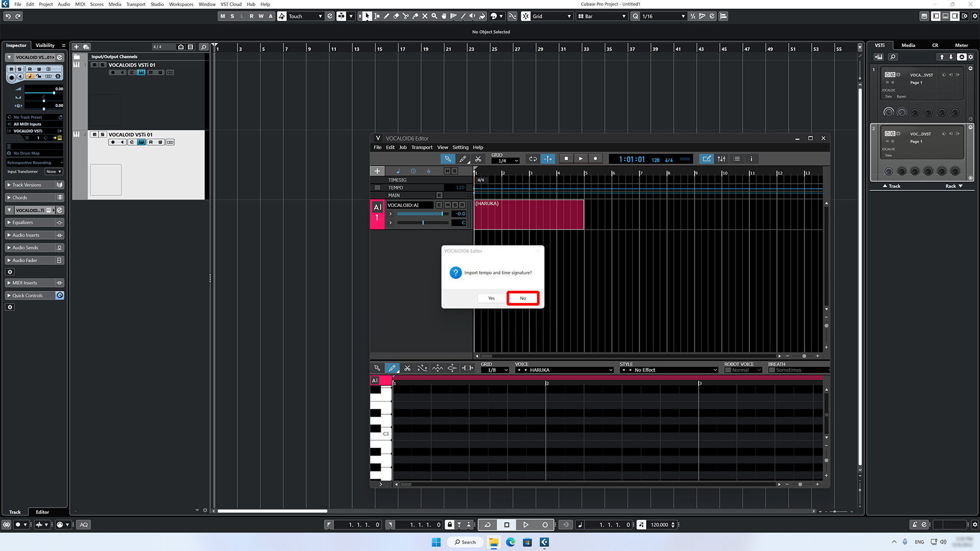980x551 pixels.
Task: Open the GRID 1/4 dropdown in VOCALOID6 editor
Action: tap(505, 160)
